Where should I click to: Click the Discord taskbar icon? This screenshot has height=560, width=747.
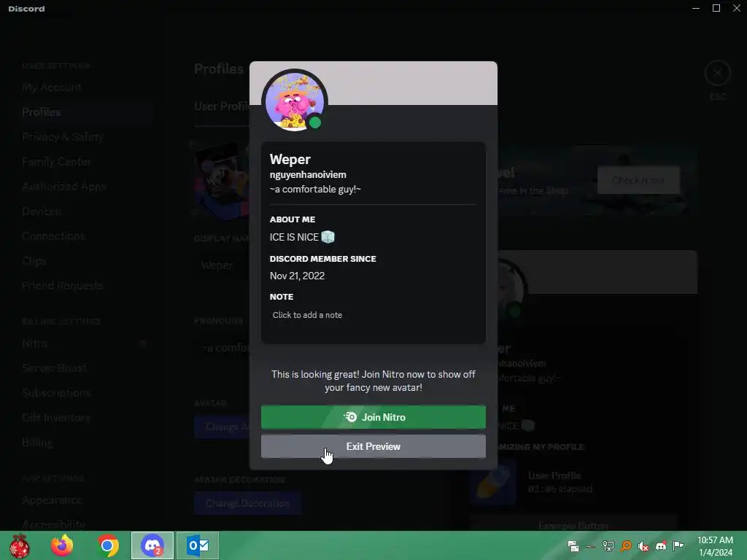[x=152, y=545]
